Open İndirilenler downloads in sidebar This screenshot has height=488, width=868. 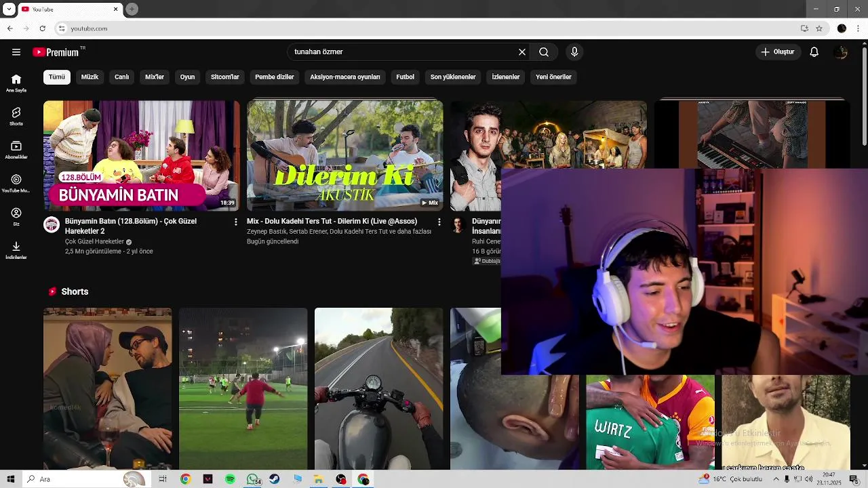point(16,250)
